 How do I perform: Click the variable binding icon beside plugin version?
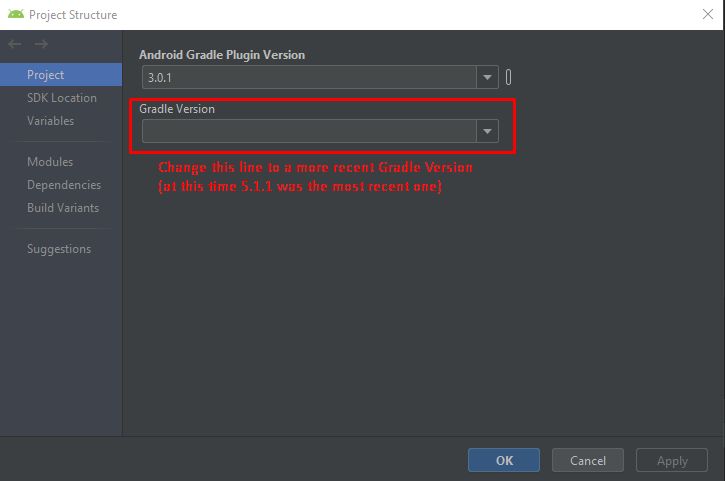(508, 77)
